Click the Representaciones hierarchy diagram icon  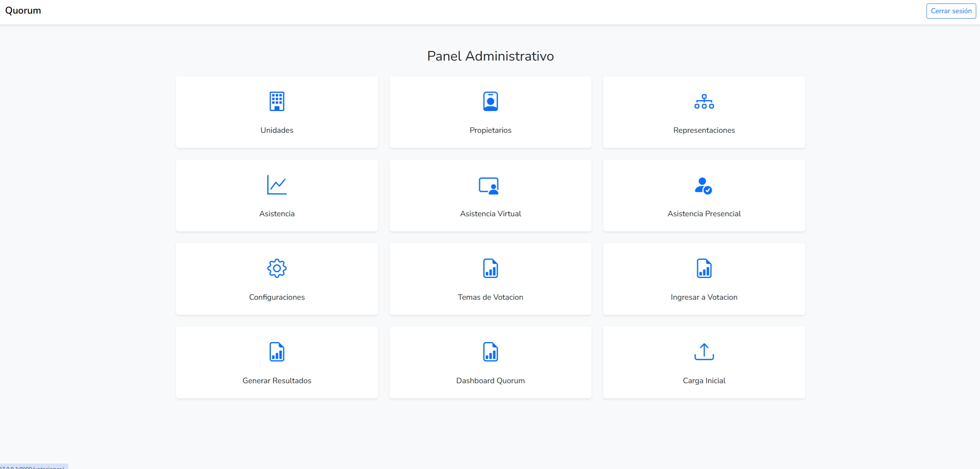tap(704, 101)
